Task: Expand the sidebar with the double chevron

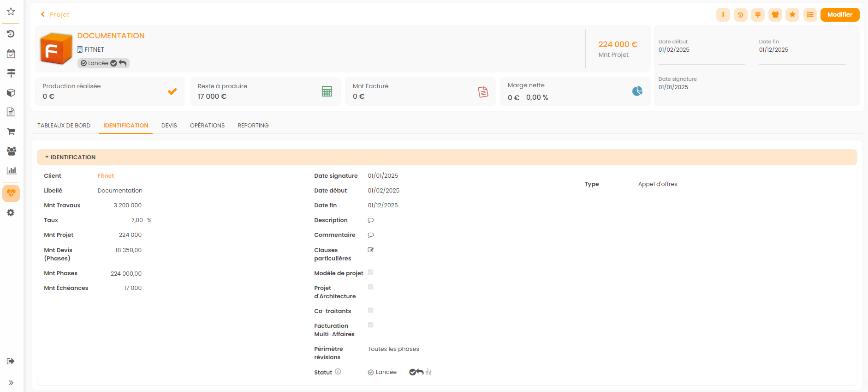Action: click(11, 383)
